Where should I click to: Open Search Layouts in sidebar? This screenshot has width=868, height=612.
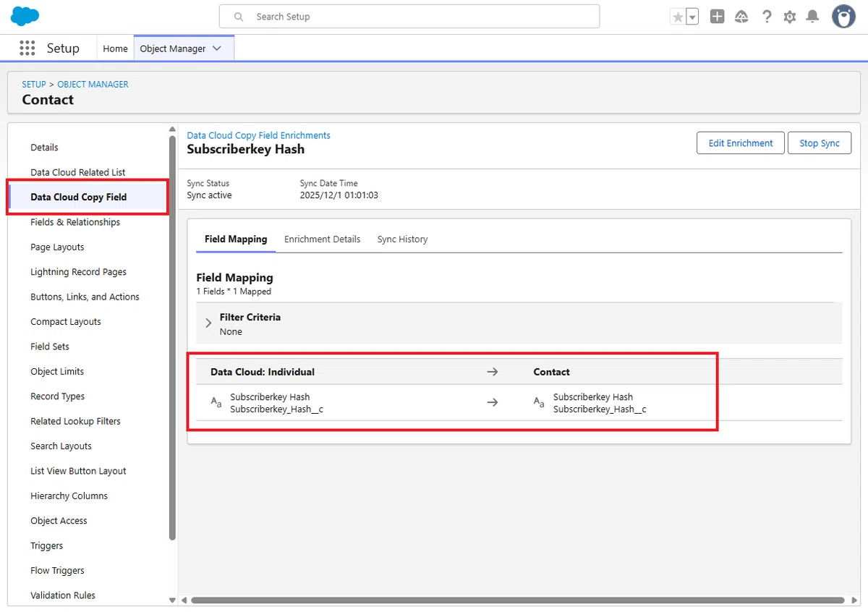pyautogui.click(x=61, y=446)
